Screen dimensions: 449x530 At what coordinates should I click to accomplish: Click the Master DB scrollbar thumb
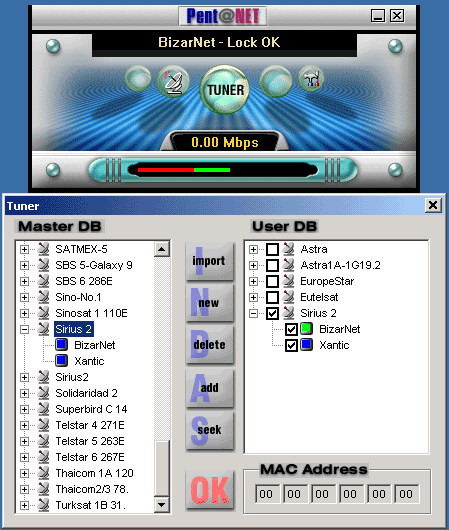[x=162, y=468]
